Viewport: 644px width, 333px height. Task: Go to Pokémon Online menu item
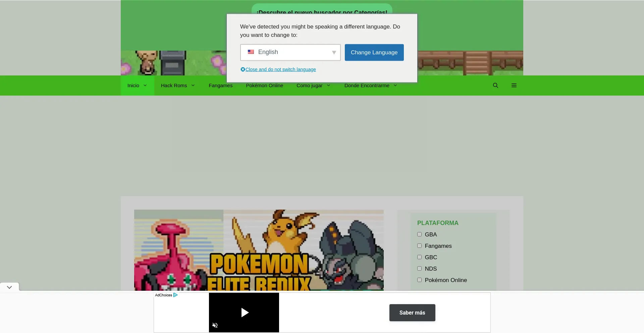click(x=264, y=86)
